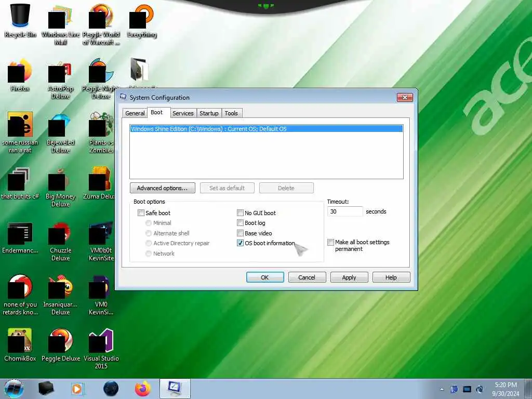532x399 pixels.
Task: Click the Help button
Action: click(x=391, y=277)
